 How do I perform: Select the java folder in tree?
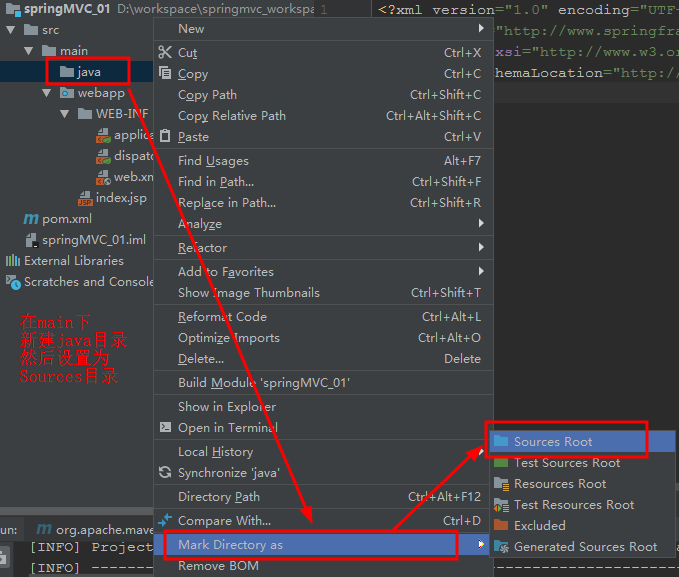click(x=88, y=72)
